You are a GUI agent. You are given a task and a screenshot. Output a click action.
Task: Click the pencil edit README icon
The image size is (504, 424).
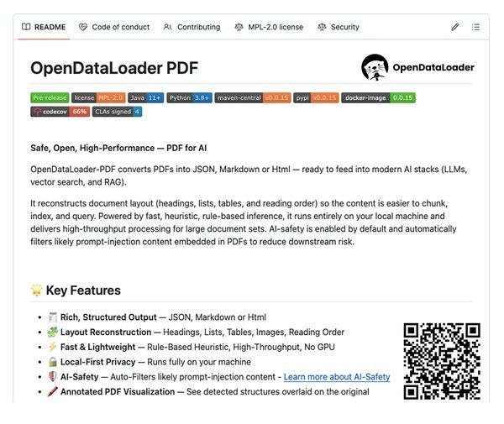pyautogui.click(x=455, y=27)
